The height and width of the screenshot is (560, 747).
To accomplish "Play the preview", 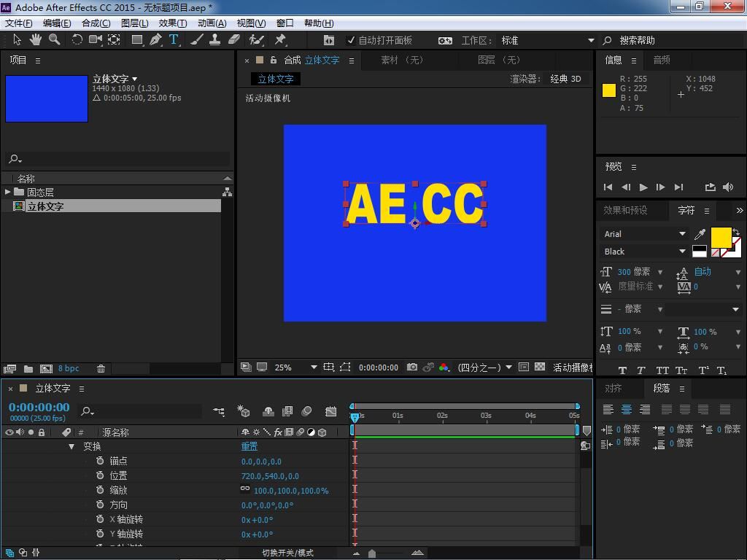I will pos(643,187).
